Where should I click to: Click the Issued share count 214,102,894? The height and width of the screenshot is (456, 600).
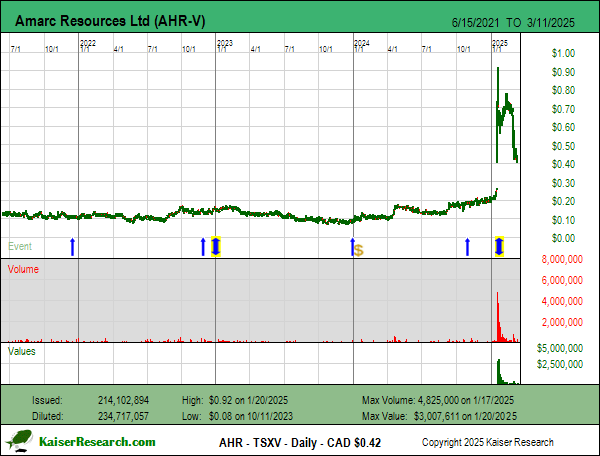click(123, 401)
